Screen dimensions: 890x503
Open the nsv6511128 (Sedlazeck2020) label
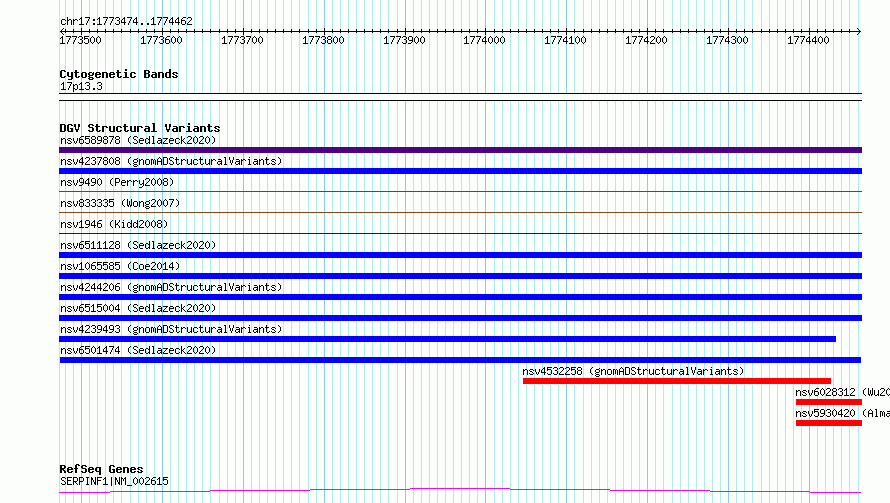(138, 245)
